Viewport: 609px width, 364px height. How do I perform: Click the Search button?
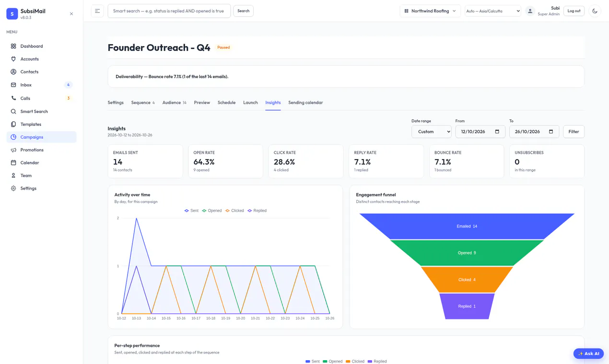point(244,11)
